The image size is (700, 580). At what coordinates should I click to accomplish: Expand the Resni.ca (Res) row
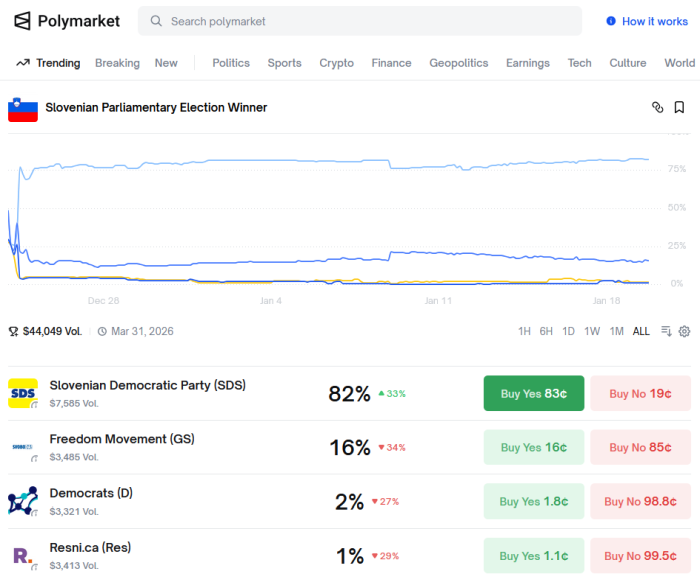[x=350, y=555]
